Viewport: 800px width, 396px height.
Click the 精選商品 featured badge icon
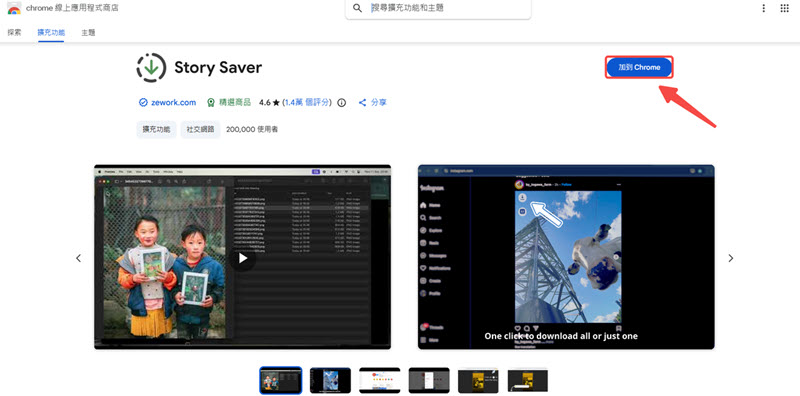[x=211, y=103]
